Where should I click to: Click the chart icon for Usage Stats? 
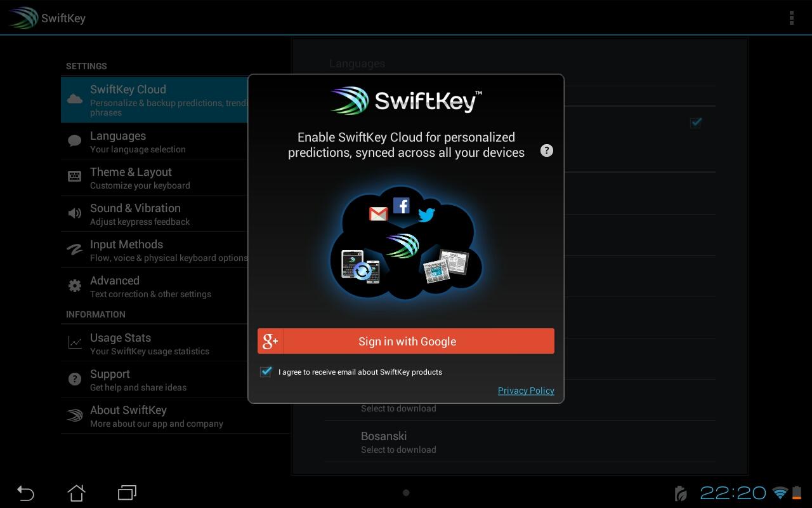[x=75, y=343]
